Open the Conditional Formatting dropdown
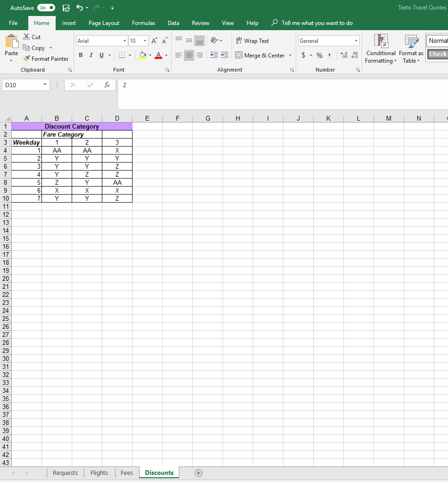 [x=381, y=49]
